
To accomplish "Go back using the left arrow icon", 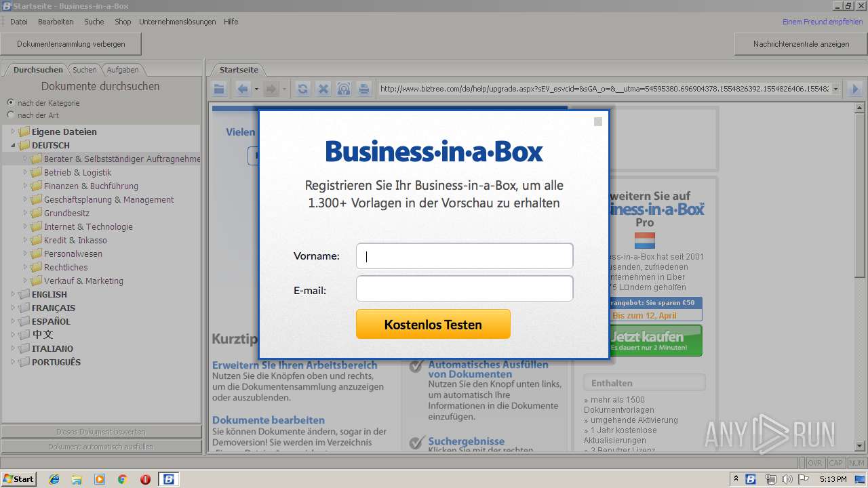I will coord(243,89).
